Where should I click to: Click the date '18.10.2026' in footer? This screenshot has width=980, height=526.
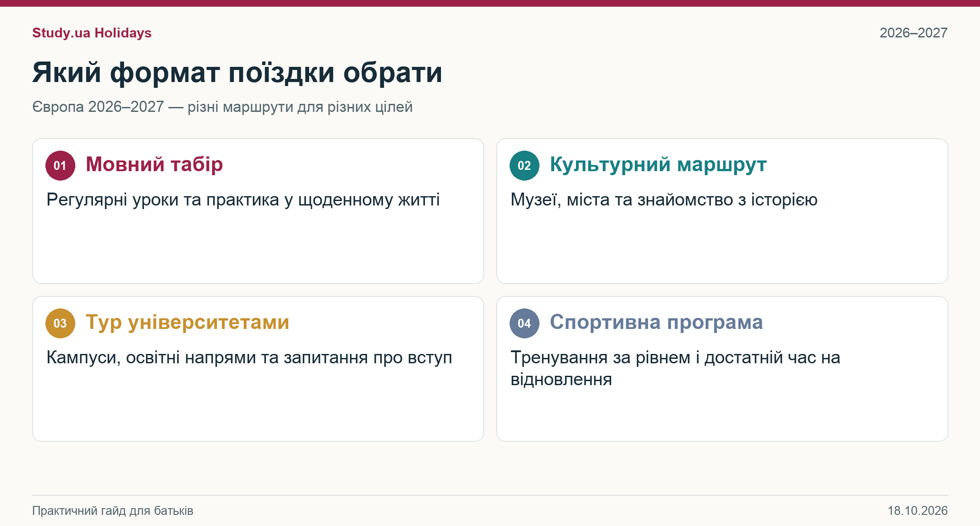click(918, 511)
